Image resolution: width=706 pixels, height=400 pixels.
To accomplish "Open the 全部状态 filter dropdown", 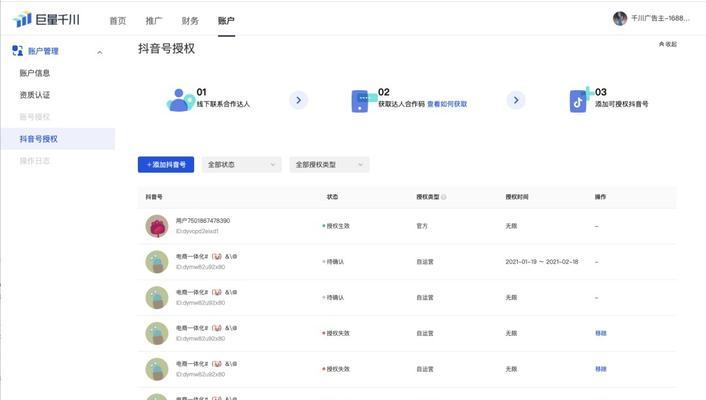I will [241, 164].
